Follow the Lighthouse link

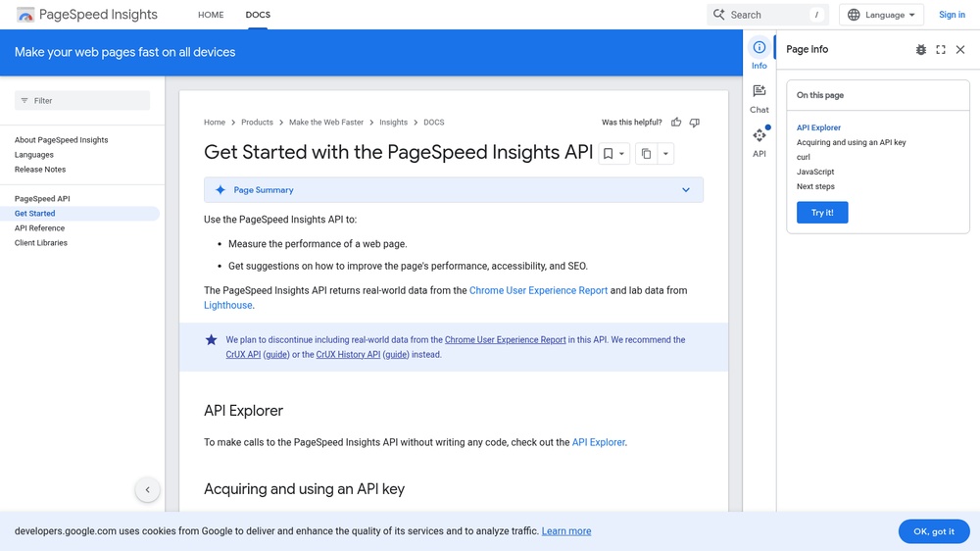pyautogui.click(x=228, y=305)
